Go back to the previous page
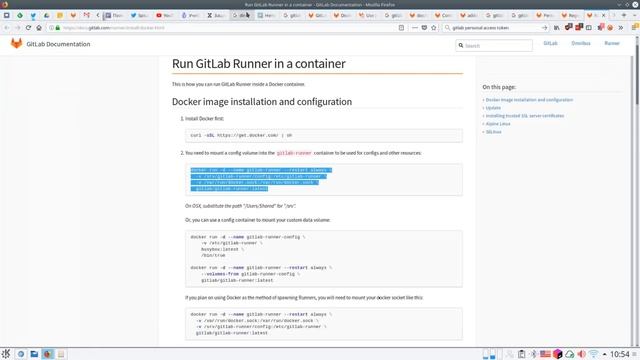The width and height of the screenshot is (640, 360). point(7,28)
